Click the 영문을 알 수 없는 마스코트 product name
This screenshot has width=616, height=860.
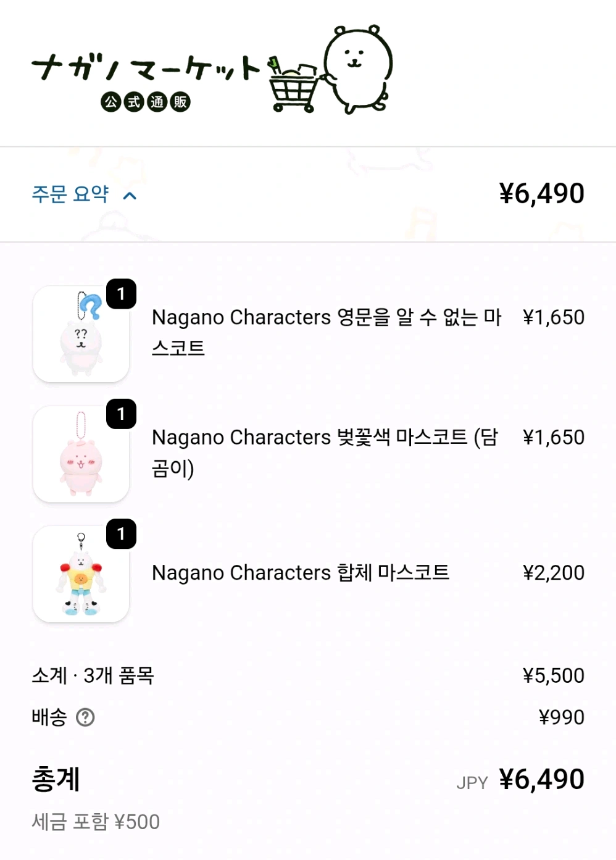326,332
